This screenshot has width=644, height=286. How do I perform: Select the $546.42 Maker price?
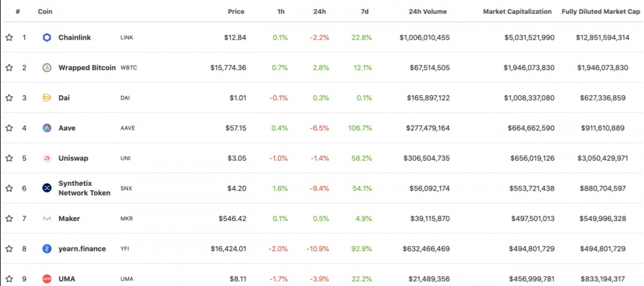pos(232,219)
